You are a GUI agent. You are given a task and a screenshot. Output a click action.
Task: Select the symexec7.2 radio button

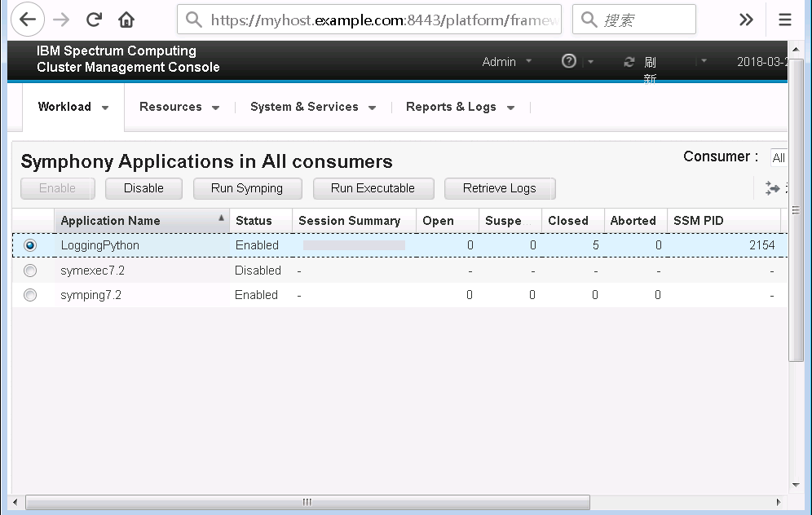[30, 271]
